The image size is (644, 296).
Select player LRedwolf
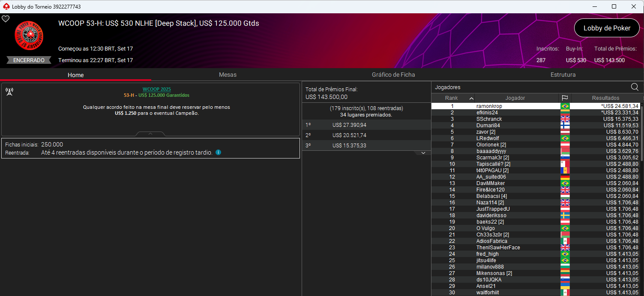pos(488,138)
